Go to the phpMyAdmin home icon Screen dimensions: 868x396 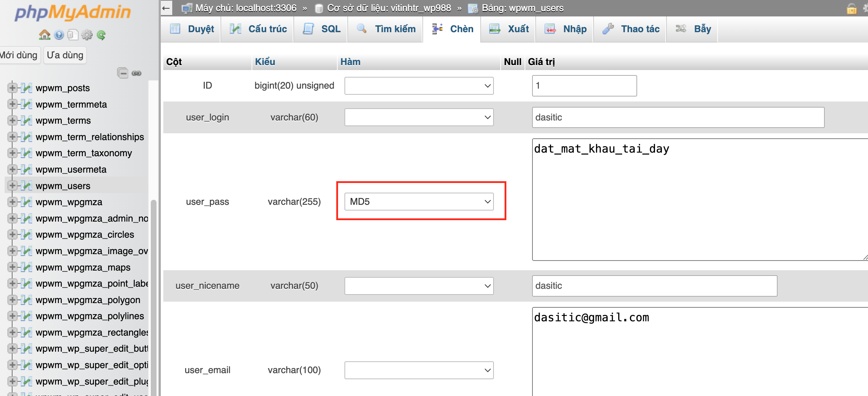44,35
